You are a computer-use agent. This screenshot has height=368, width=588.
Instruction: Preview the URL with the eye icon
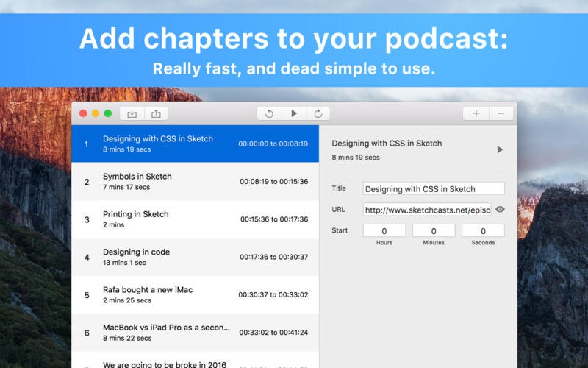(x=500, y=209)
